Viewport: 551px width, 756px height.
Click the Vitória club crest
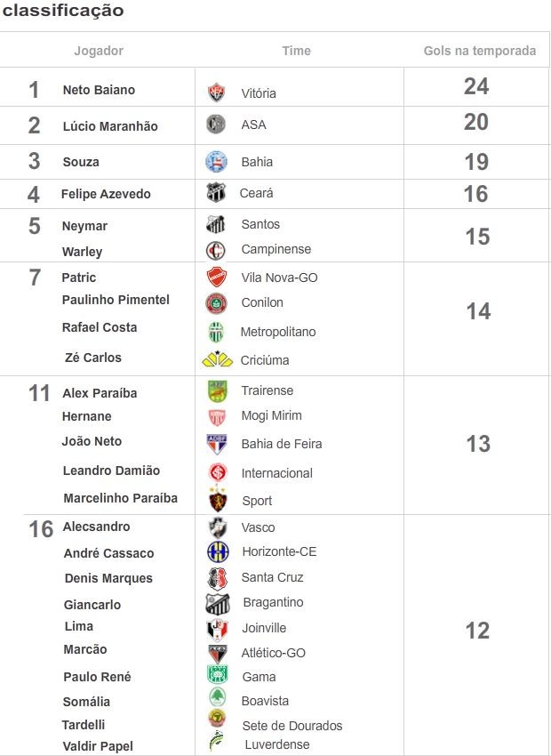(x=216, y=92)
